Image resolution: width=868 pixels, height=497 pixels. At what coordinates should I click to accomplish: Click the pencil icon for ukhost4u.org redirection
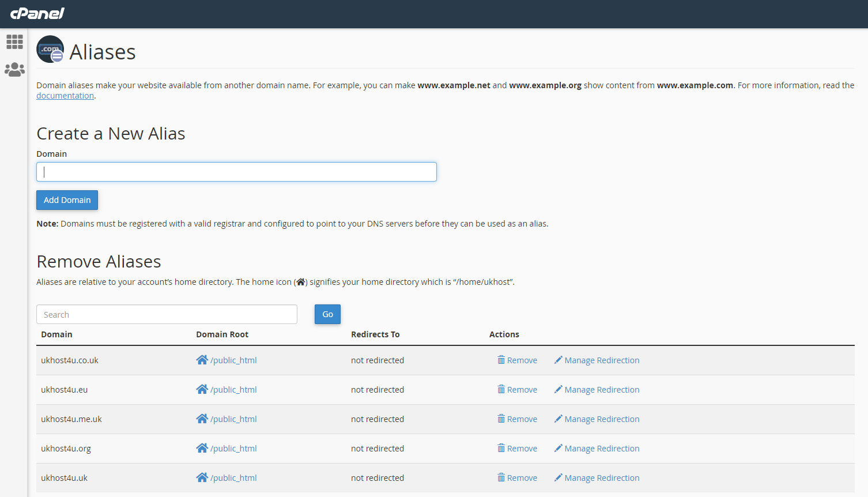558,448
